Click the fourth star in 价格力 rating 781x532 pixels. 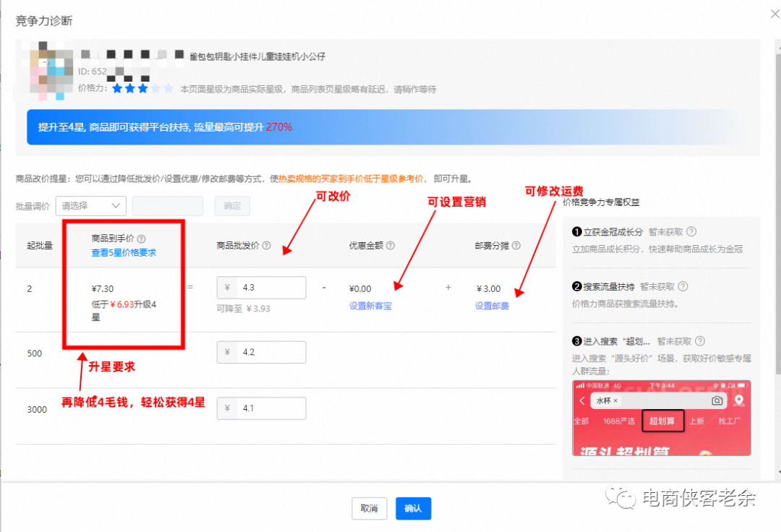pos(155,90)
